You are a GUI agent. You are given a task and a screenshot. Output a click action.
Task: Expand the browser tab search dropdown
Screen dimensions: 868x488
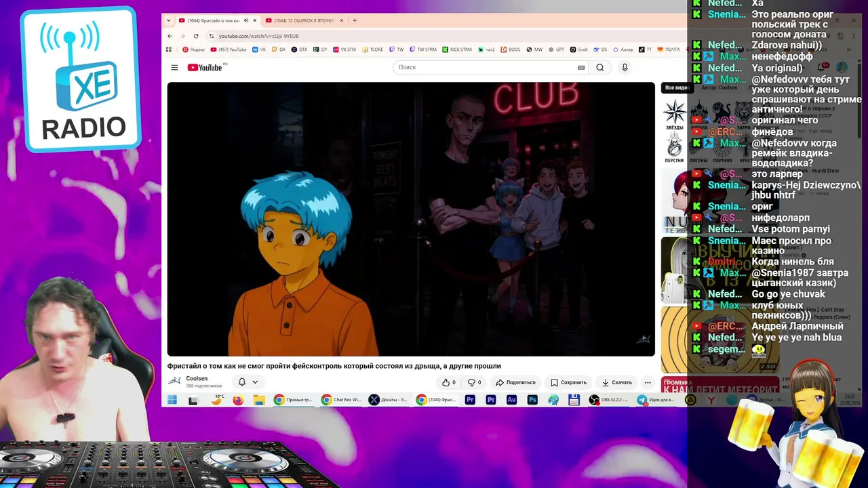169,20
